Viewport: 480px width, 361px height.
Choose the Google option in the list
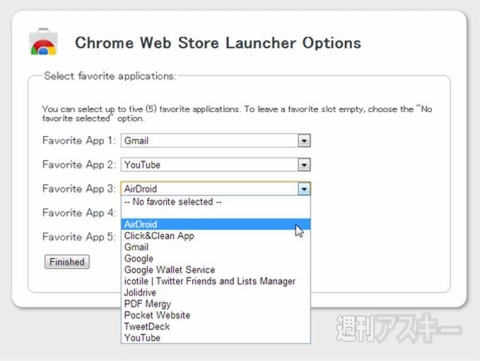click(216, 259)
